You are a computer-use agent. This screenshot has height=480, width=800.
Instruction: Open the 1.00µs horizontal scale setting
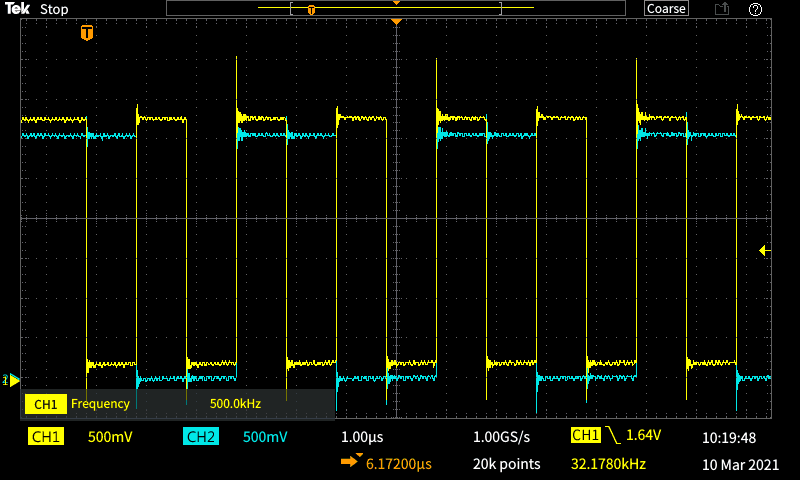pos(362,437)
